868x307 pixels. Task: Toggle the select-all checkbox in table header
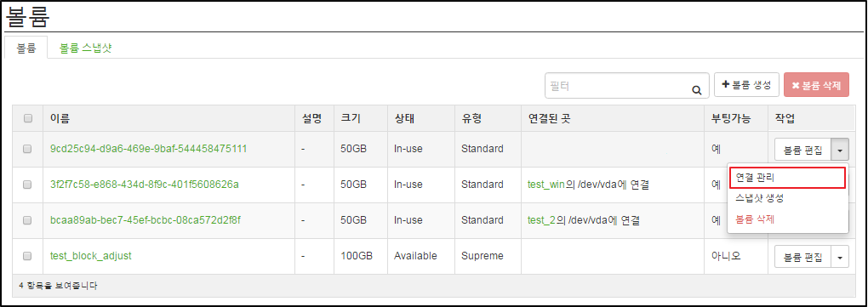coord(28,118)
